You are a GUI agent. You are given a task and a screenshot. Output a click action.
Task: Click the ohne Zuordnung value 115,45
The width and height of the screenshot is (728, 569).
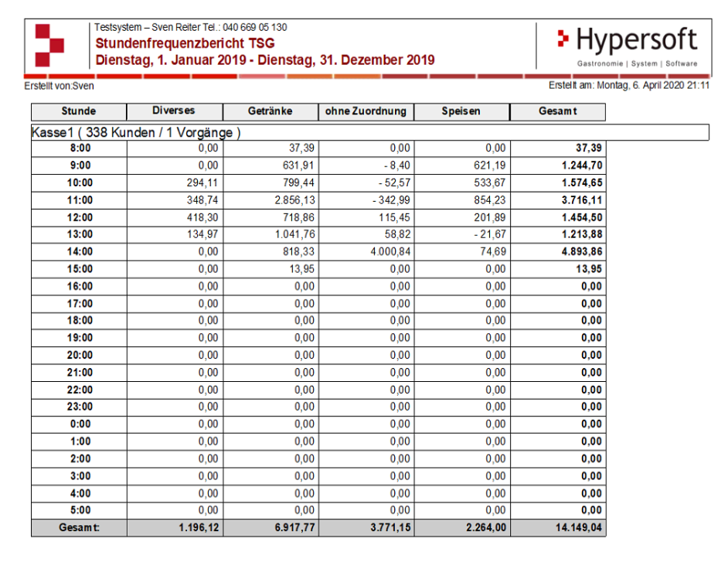(x=394, y=217)
